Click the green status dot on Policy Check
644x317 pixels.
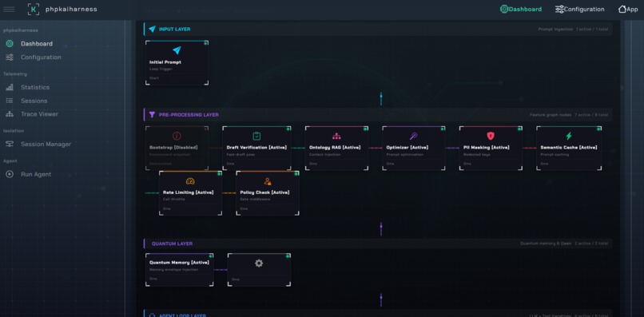point(296,173)
